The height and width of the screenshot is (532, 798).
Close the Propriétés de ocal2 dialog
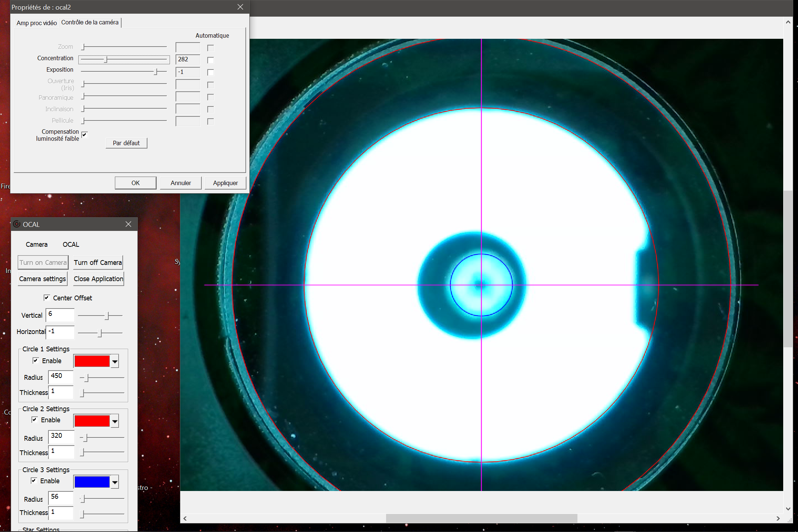click(240, 7)
